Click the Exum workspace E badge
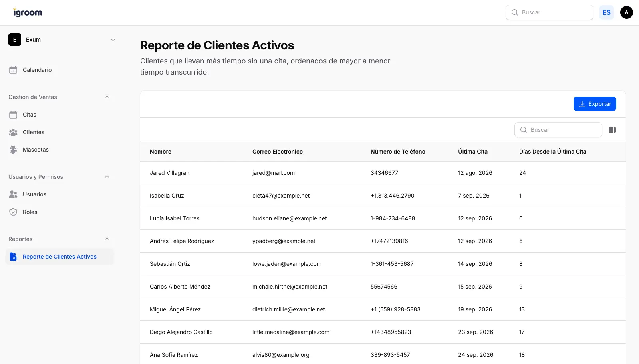 [15, 40]
